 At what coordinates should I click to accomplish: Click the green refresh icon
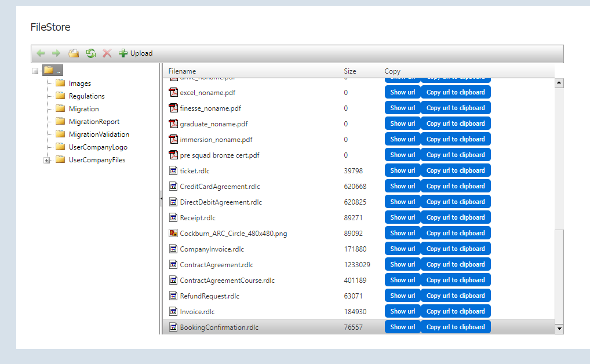coord(90,53)
